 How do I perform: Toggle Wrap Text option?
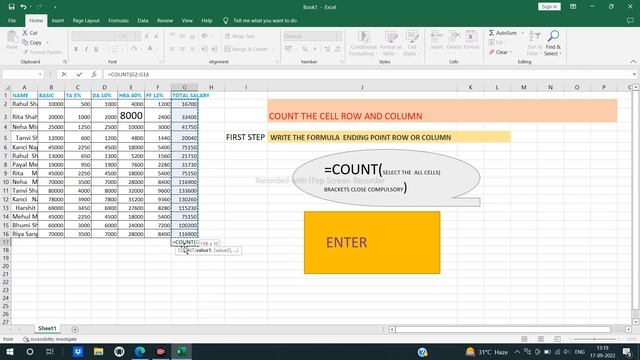[240, 36]
